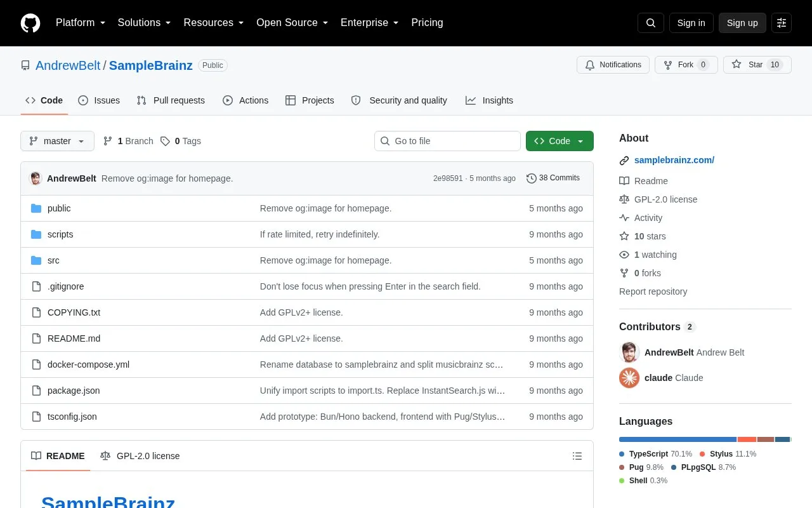Image resolution: width=812 pixels, height=508 pixels.
Task: Click the README outline list icon
Action: [577, 456]
